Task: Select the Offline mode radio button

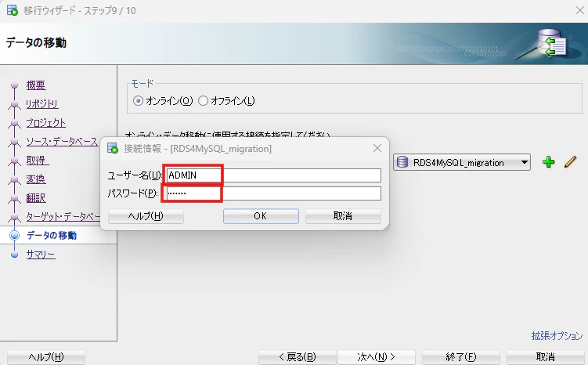Action: tap(203, 100)
